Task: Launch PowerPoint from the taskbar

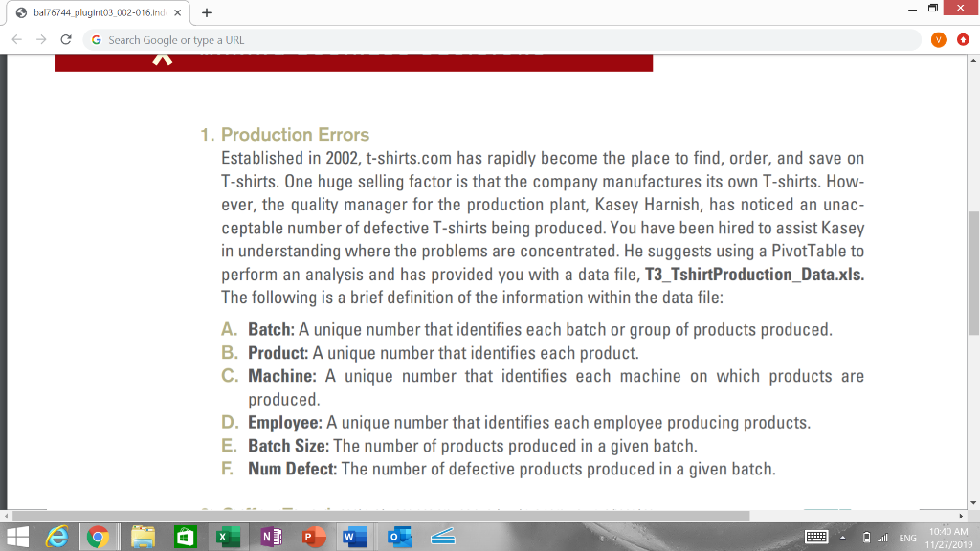Action: point(314,537)
